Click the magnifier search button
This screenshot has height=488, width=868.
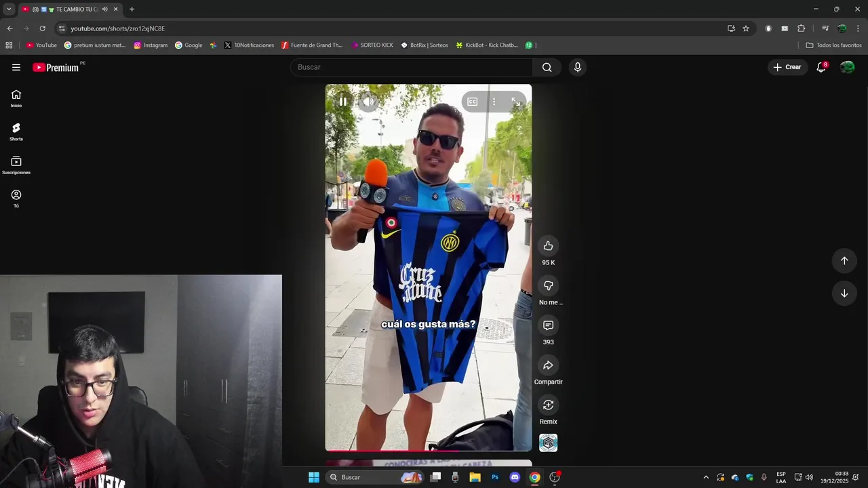click(547, 67)
